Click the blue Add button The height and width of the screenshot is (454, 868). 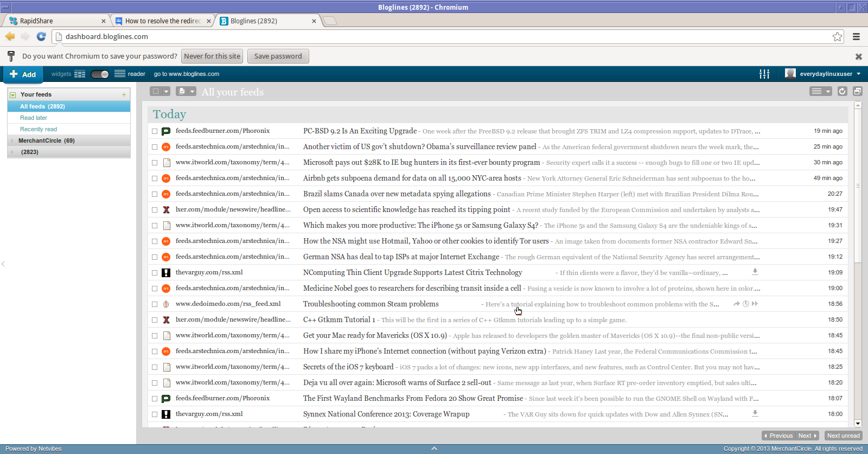[x=23, y=74]
